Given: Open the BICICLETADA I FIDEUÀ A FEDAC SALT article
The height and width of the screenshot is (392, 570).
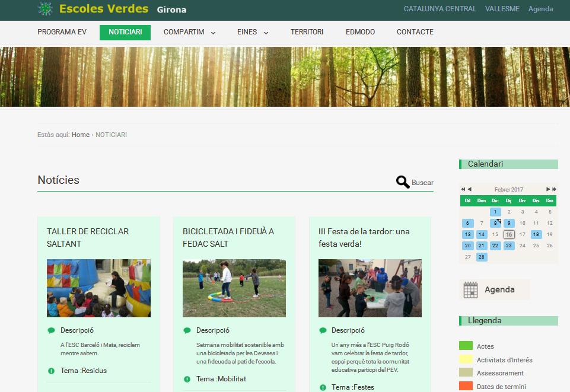Looking at the screenshot, I should (228, 237).
